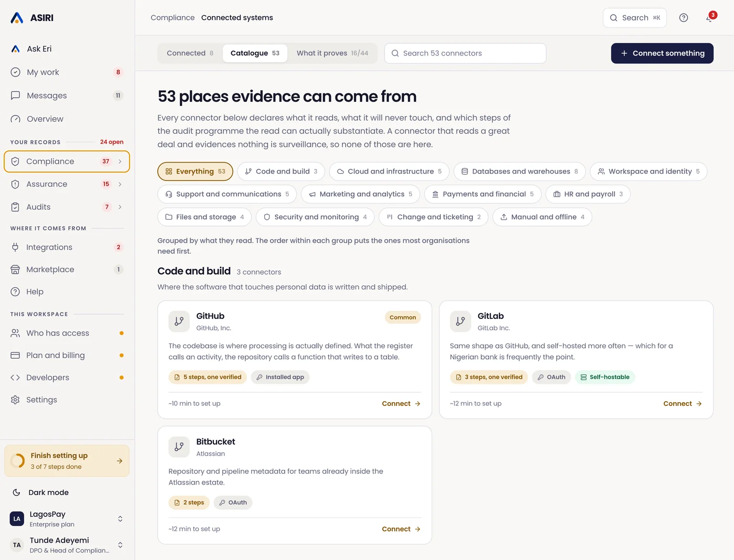Filter by Databases and warehouses

(520, 171)
